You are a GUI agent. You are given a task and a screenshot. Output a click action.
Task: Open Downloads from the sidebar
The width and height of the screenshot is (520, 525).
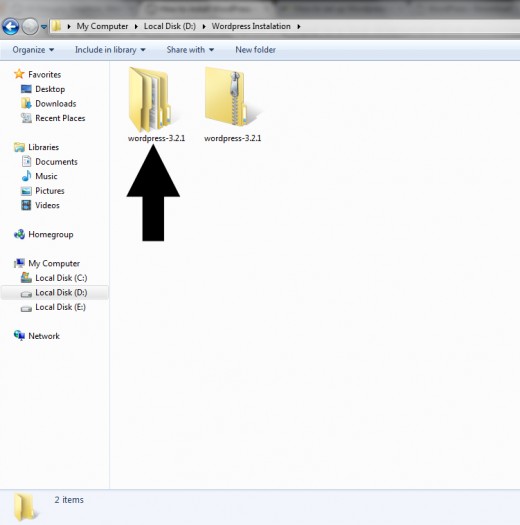tap(56, 103)
